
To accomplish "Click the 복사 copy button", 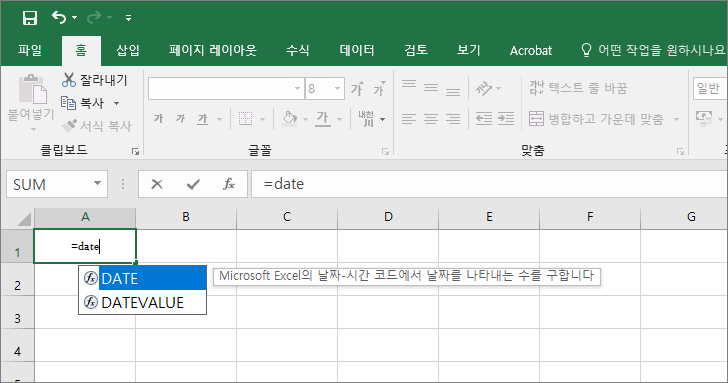I will 83,103.
